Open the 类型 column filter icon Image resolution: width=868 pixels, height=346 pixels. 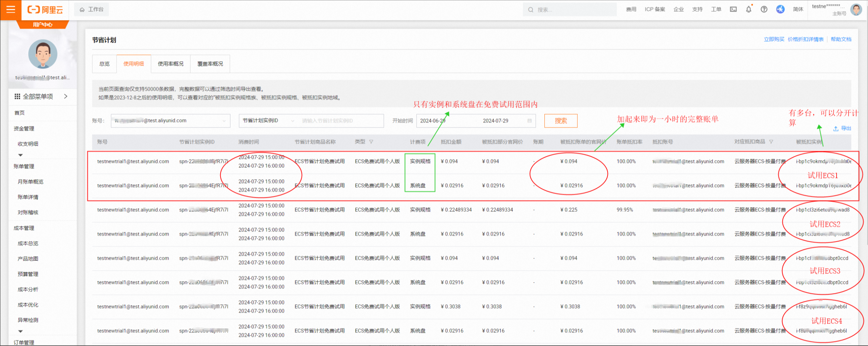(371, 142)
